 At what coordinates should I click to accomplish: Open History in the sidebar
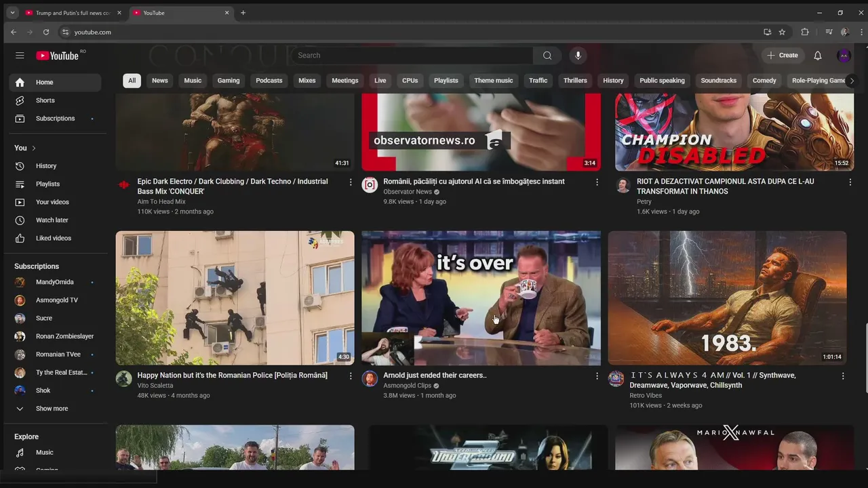[54, 166]
